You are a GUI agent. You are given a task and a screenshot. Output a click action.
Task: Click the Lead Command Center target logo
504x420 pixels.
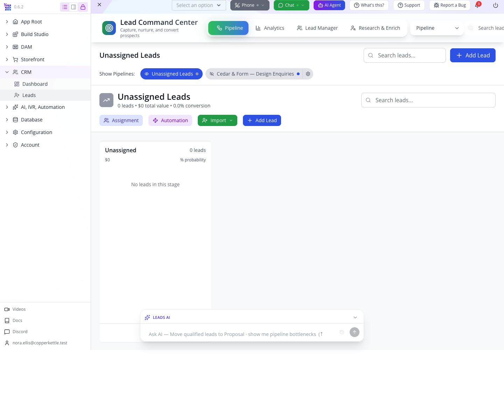tap(109, 28)
